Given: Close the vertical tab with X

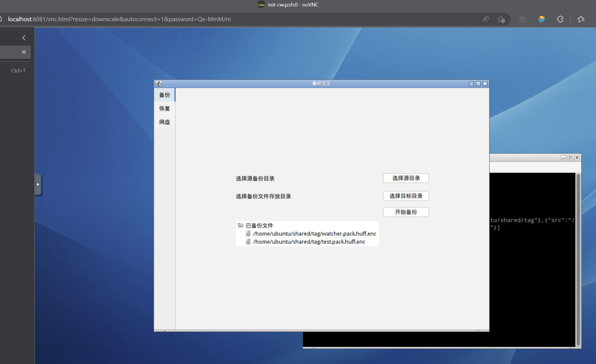Looking at the screenshot, I should pos(24,52).
